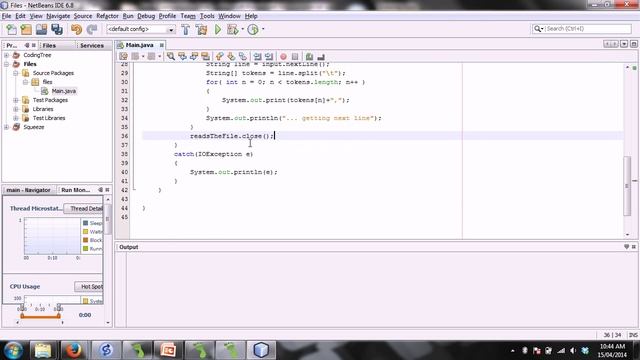Toggle Highlight Search in editor toolbar

[205, 56]
